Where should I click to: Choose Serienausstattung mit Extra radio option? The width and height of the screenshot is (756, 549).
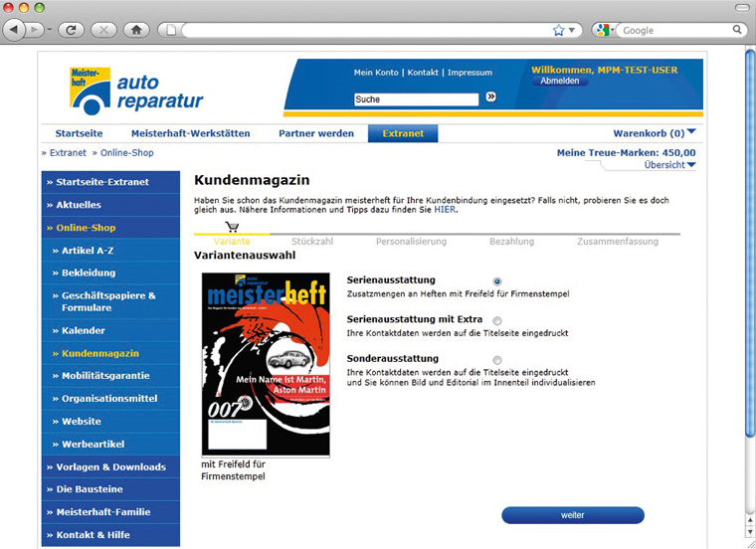(497, 320)
